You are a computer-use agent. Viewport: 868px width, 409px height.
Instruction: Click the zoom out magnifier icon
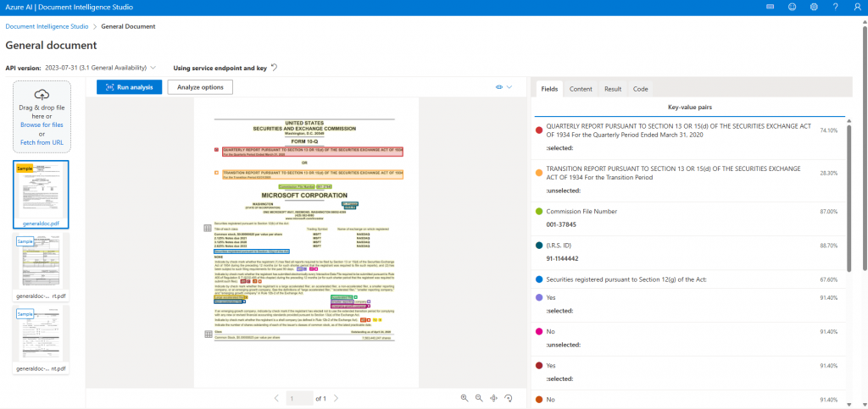479,398
